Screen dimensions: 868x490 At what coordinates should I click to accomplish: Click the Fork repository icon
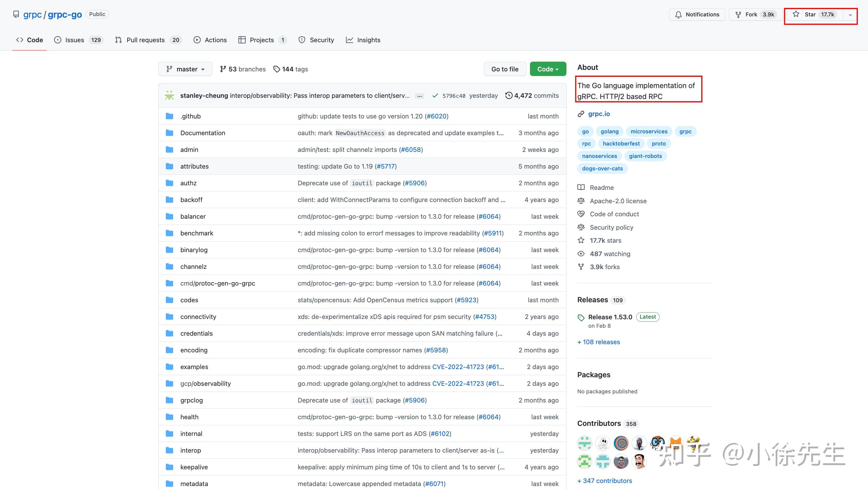pyautogui.click(x=738, y=15)
